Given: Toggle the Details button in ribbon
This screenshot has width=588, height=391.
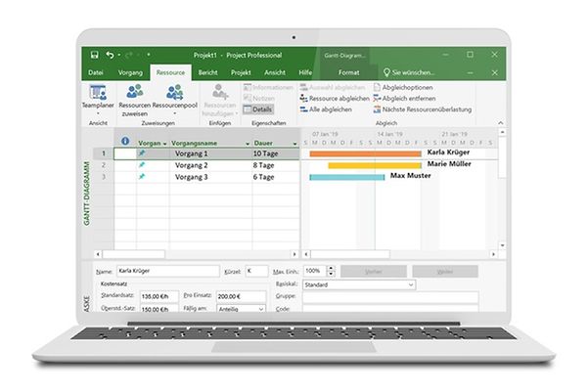Looking at the screenshot, I should [260, 109].
